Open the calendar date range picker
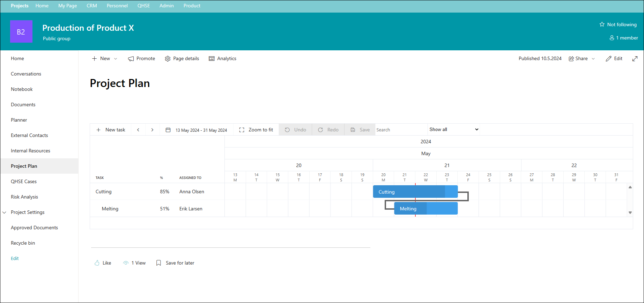Image resolution: width=644 pixels, height=303 pixels. pos(196,130)
